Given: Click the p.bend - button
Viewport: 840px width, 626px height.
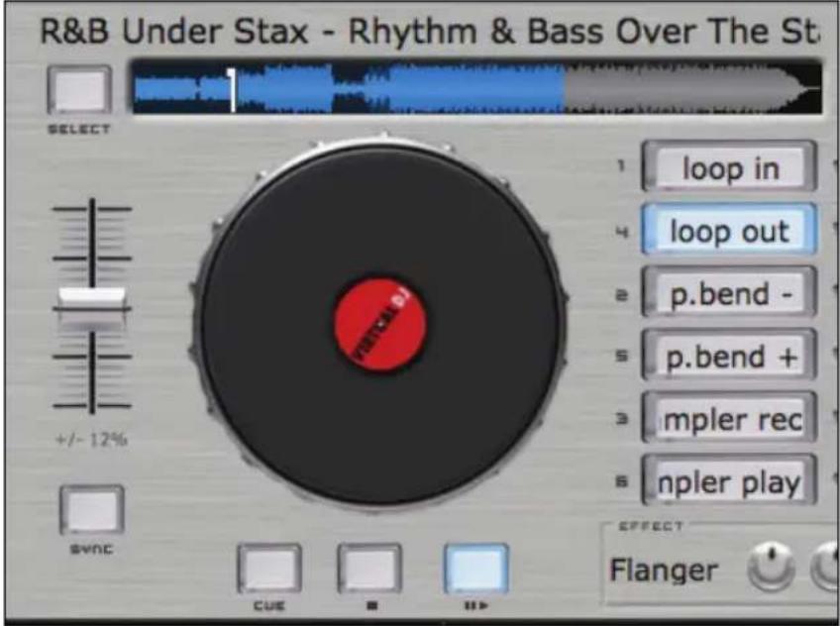Looking at the screenshot, I should 729,292.
